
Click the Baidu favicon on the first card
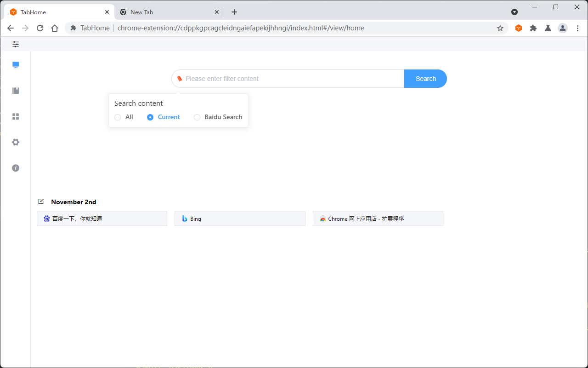pyautogui.click(x=46, y=218)
